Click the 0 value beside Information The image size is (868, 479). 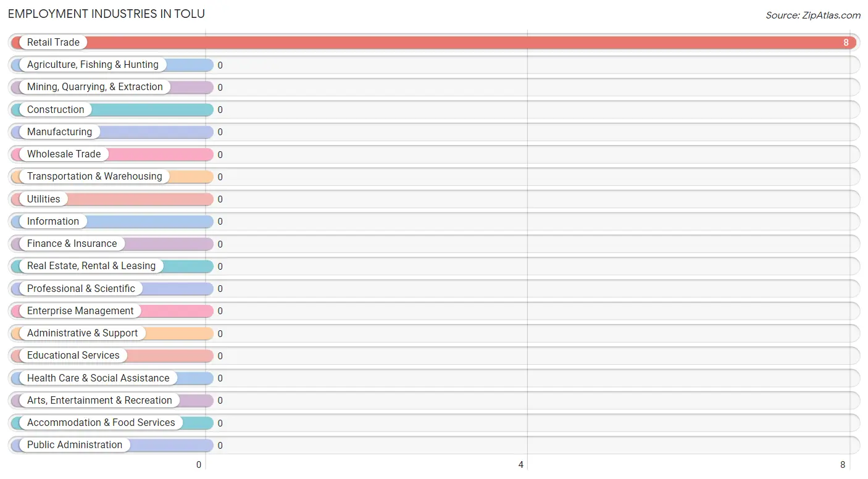pos(220,222)
